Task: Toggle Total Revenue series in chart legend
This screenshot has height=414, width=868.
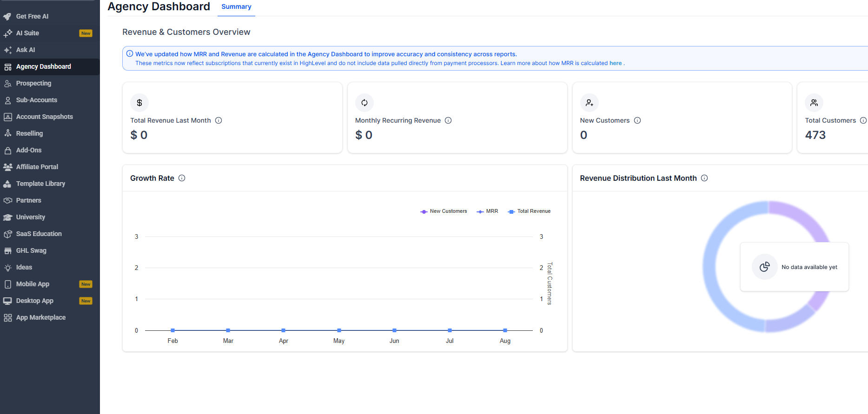Action: pyautogui.click(x=529, y=211)
